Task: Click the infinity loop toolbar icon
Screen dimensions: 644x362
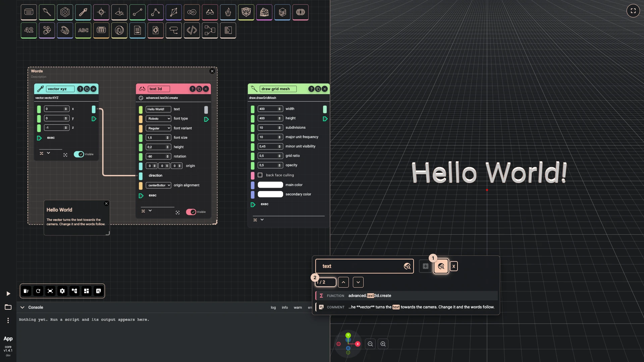Action: pyautogui.click(x=192, y=12)
